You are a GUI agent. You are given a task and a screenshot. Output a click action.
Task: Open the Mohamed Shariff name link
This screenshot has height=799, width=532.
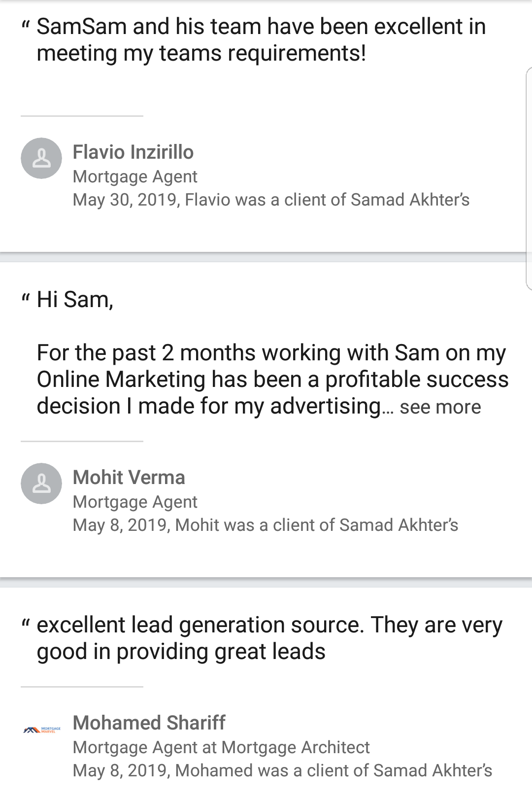tap(149, 723)
